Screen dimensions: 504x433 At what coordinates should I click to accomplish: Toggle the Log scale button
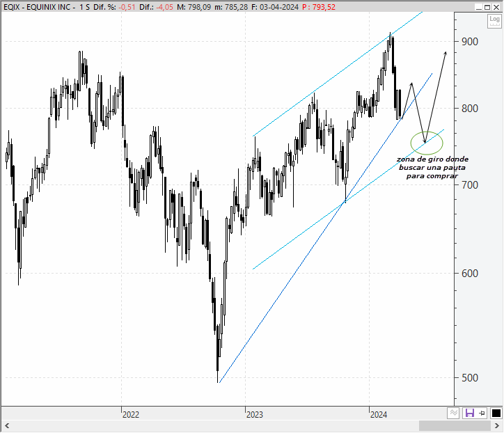494,21
